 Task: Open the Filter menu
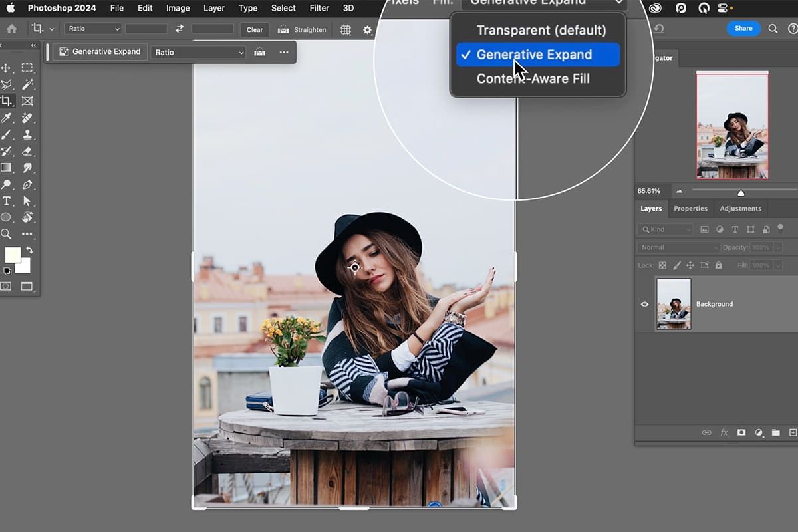point(319,8)
